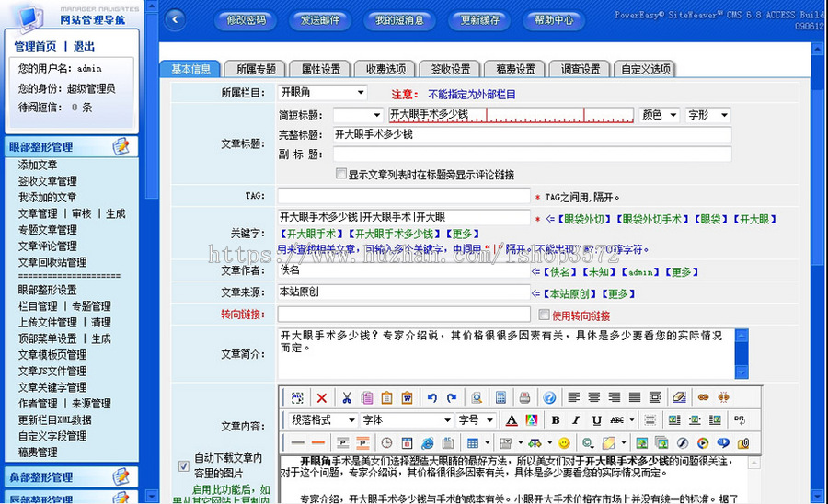Open the 稿费设置 tab
Screen dimensions: 828x504
(x=515, y=69)
